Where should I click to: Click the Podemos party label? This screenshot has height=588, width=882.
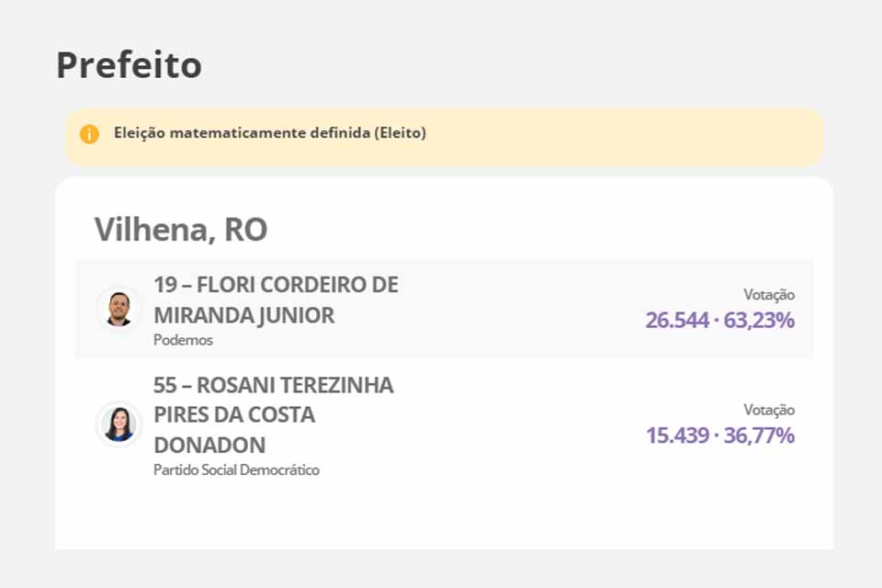[x=183, y=340]
